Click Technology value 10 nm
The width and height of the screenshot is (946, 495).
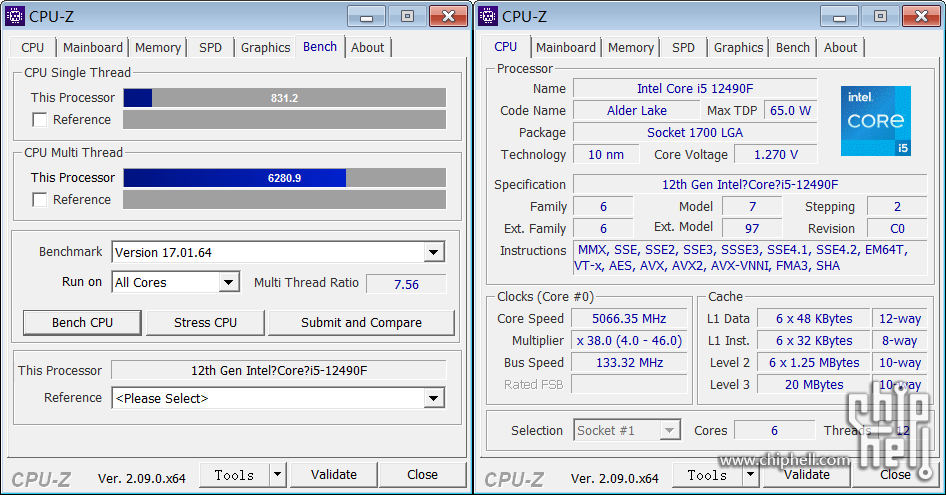606,155
